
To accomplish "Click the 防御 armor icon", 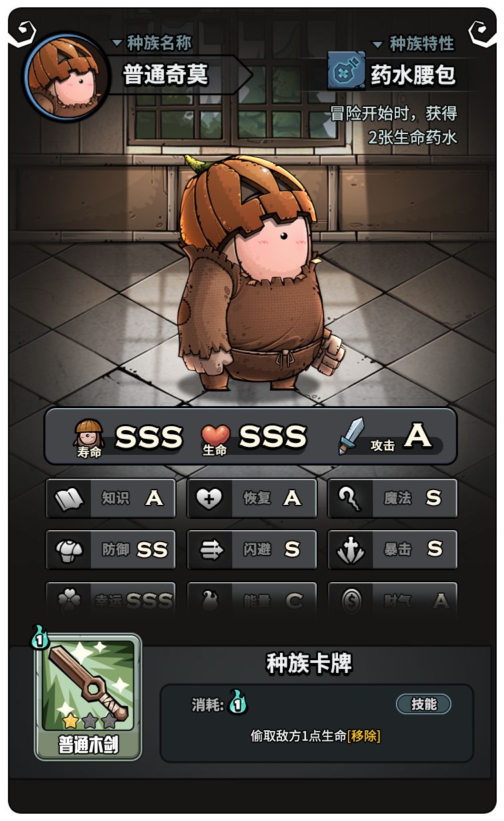I will coord(68,550).
